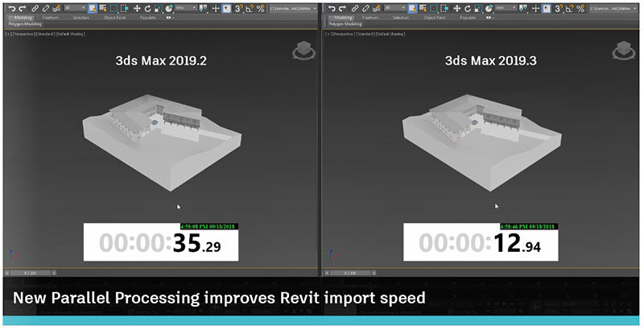Click next frame arrow on left time slider
644x330 pixels.
pos(54,273)
